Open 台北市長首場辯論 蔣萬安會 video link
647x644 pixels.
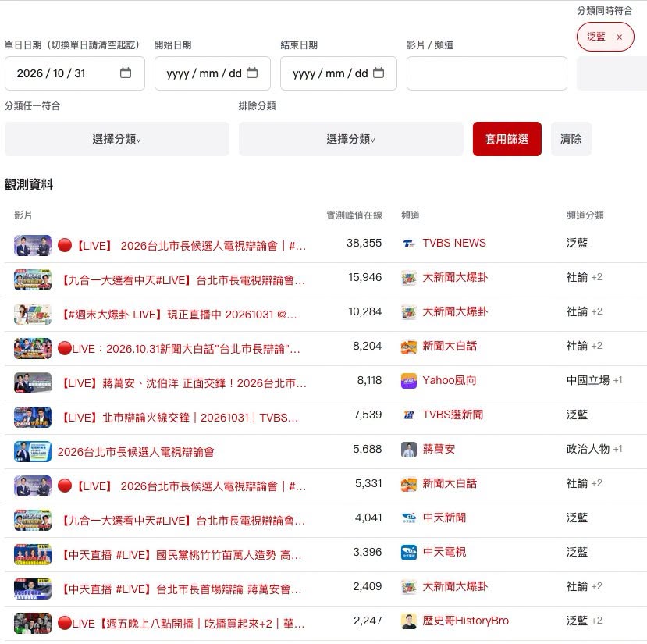pyautogui.click(x=180, y=589)
